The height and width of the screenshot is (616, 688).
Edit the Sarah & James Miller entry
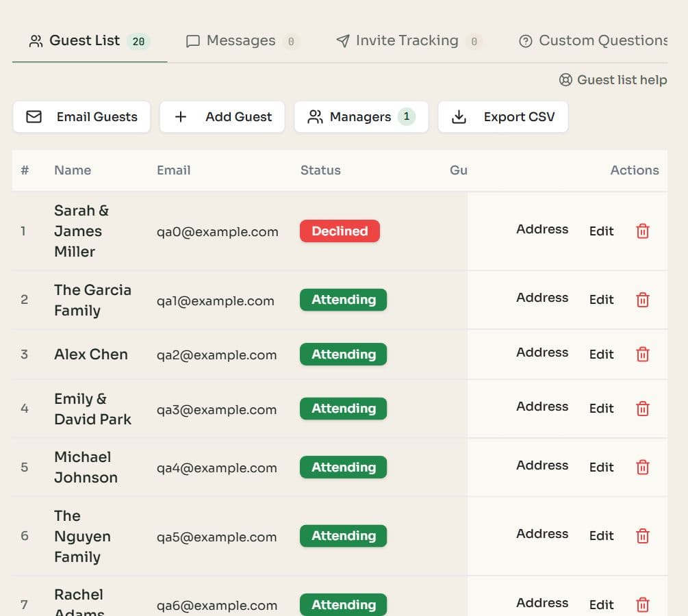pos(601,231)
